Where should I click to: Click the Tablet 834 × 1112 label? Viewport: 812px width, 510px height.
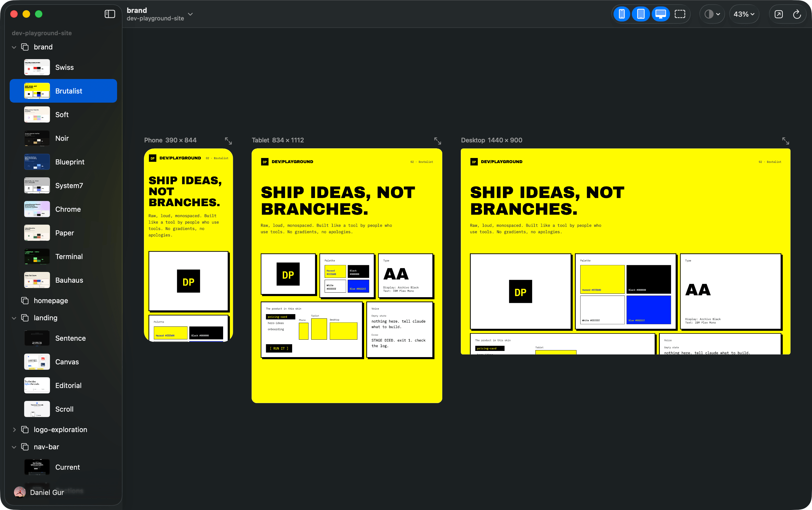tap(278, 140)
